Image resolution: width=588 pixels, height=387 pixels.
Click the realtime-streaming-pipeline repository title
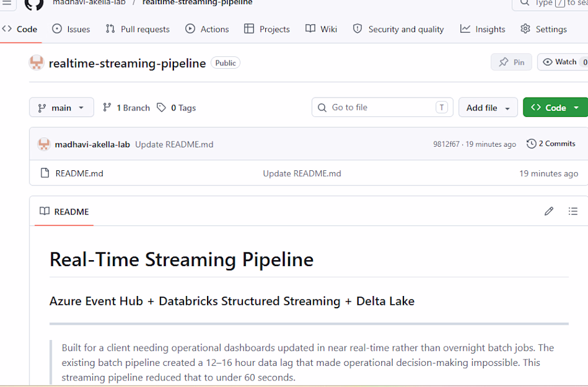pos(127,63)
